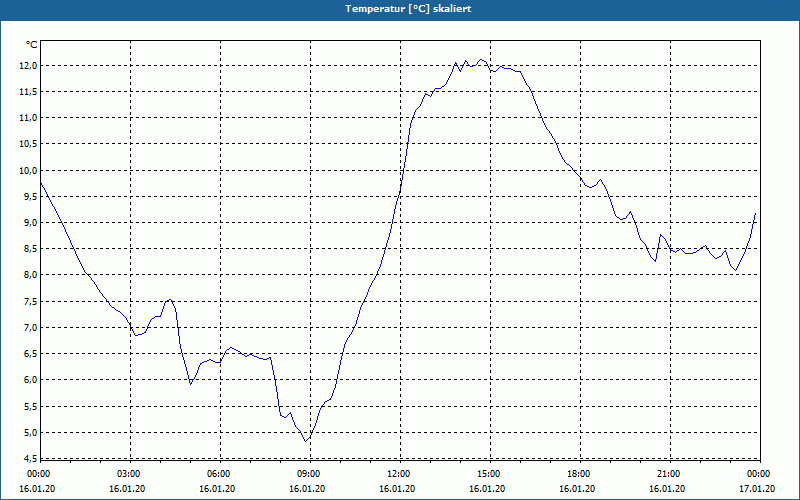Click the 11,0 y-axis value

29,118
